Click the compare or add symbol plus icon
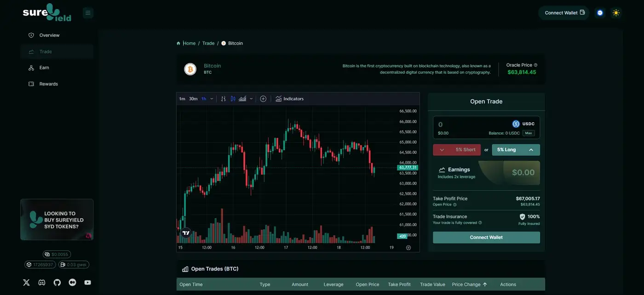644x295 pixels. coord(263,99)
